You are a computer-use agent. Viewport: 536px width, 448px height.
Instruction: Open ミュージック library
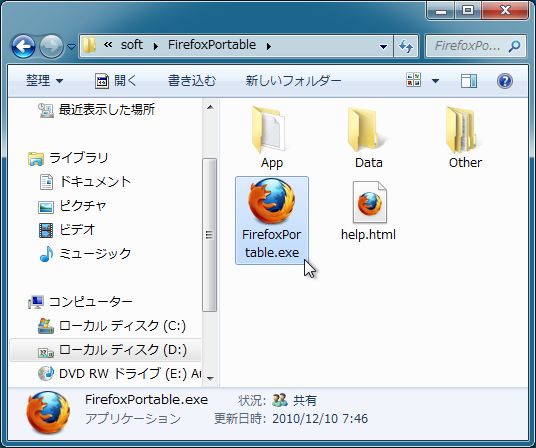tap(95, 253)
